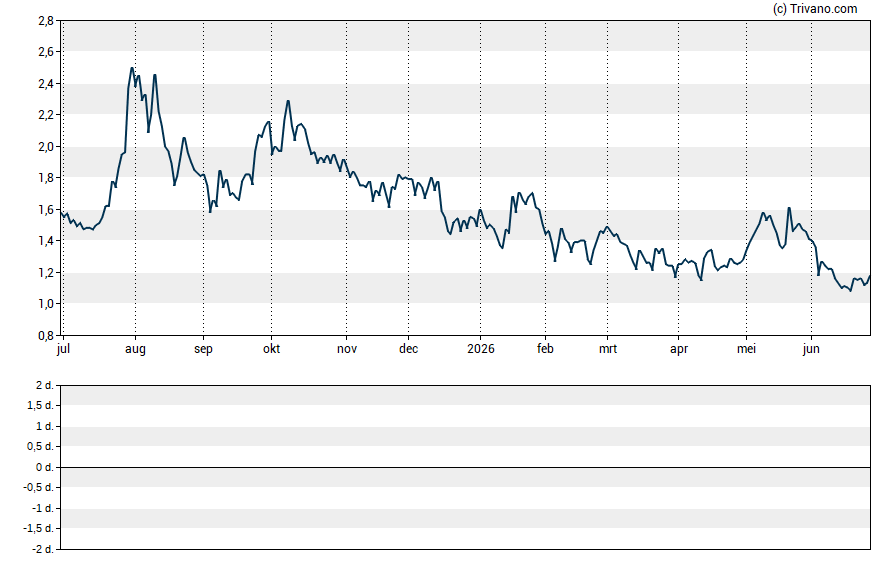
Task: Click the '2 d.' lower chart axis label
Action: pos(44,386)
